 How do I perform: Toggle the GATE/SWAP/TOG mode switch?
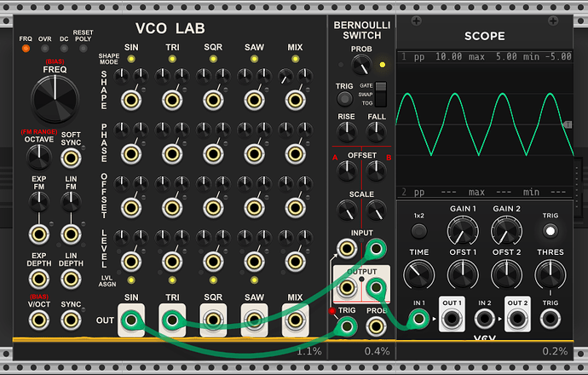point(380,92)
